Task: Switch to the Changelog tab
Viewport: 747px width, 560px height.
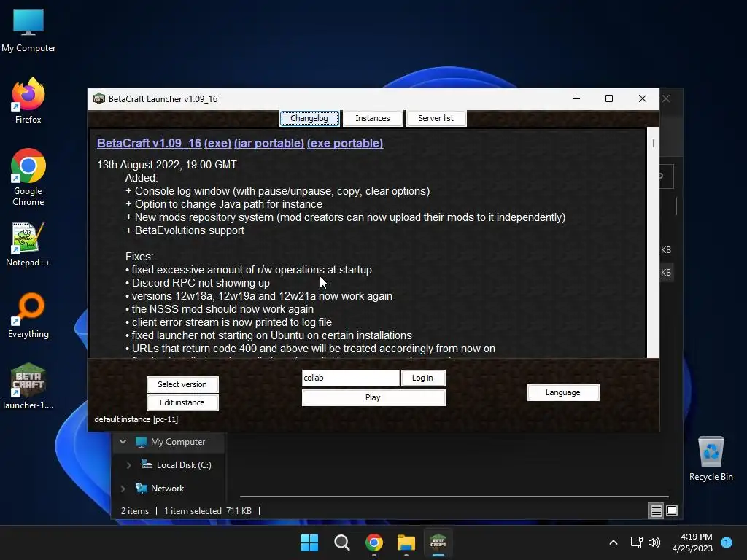Action: pyautogui.click(x=309, y=118)
